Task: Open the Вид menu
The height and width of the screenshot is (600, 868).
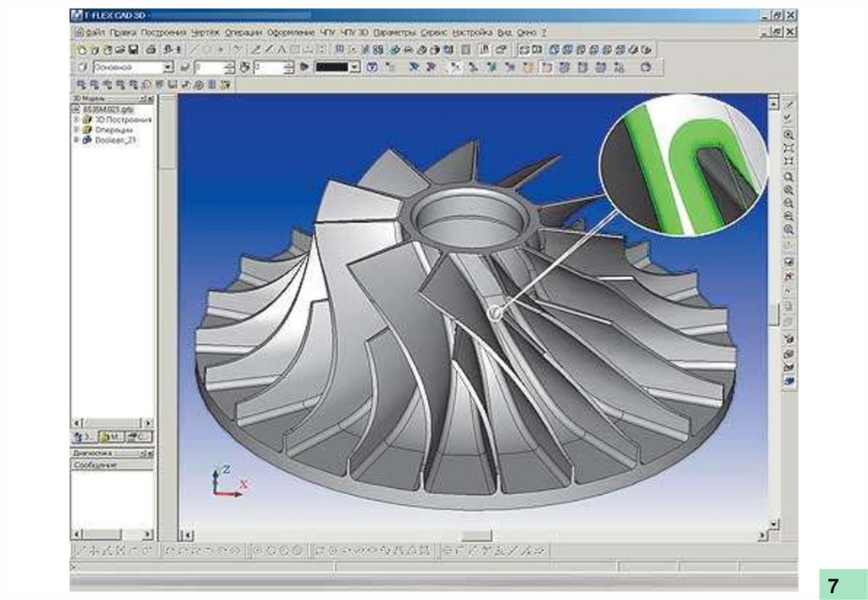Action: (504, 33)
